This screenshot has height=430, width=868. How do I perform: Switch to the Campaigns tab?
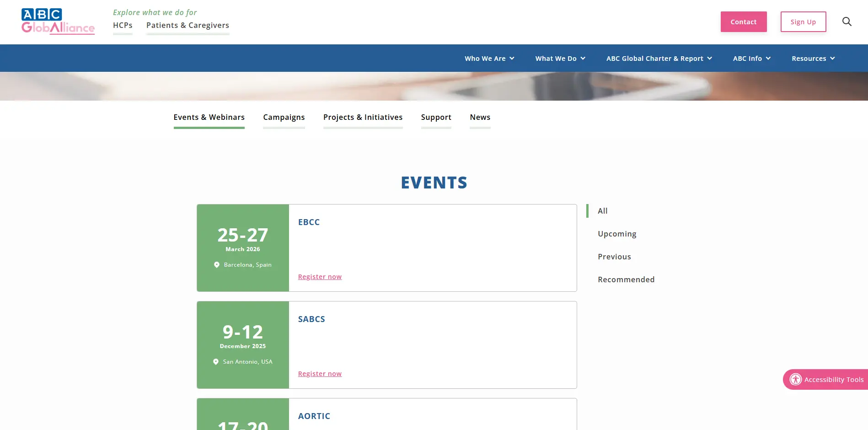284,118
